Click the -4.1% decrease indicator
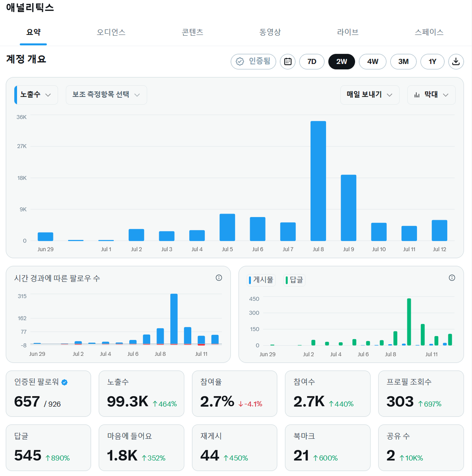 coord(250,404)
